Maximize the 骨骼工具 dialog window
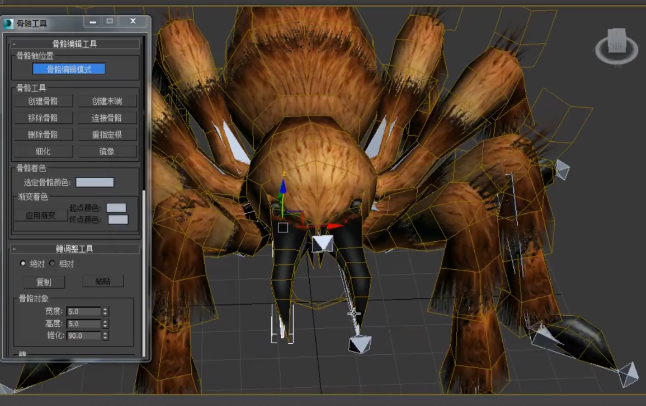Image resolution: width=646 pixels, height=406 pixels. (109, 21)
